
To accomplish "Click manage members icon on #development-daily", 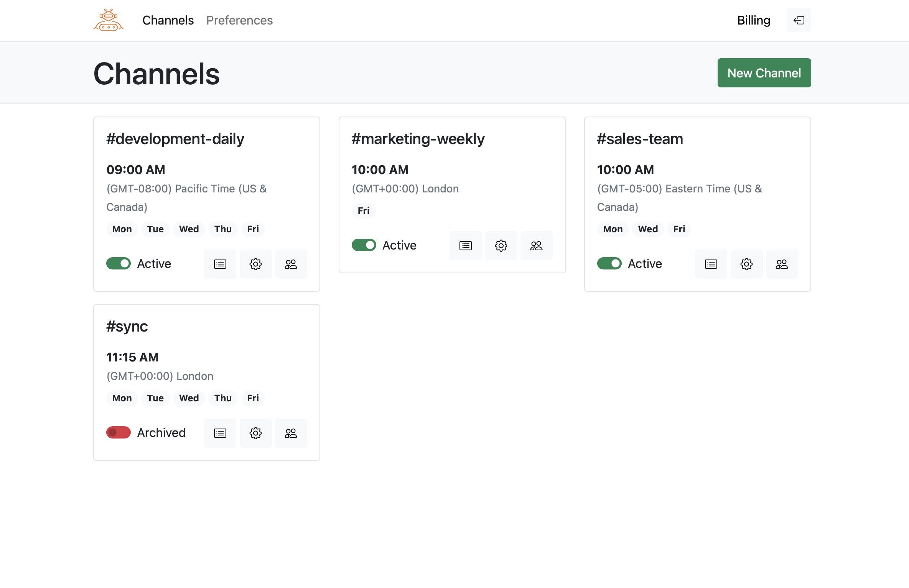I will [x=291, y=264].
